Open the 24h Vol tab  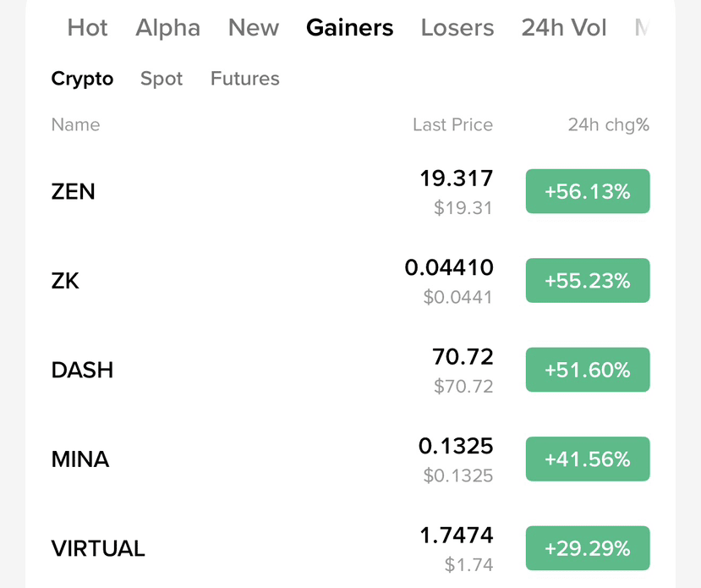coord(564,28)
